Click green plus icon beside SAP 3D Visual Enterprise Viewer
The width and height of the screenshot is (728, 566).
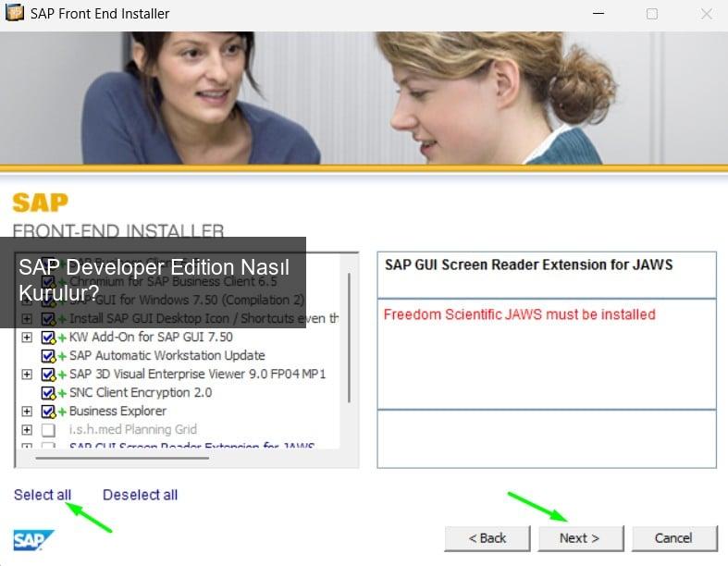point(62,375)
